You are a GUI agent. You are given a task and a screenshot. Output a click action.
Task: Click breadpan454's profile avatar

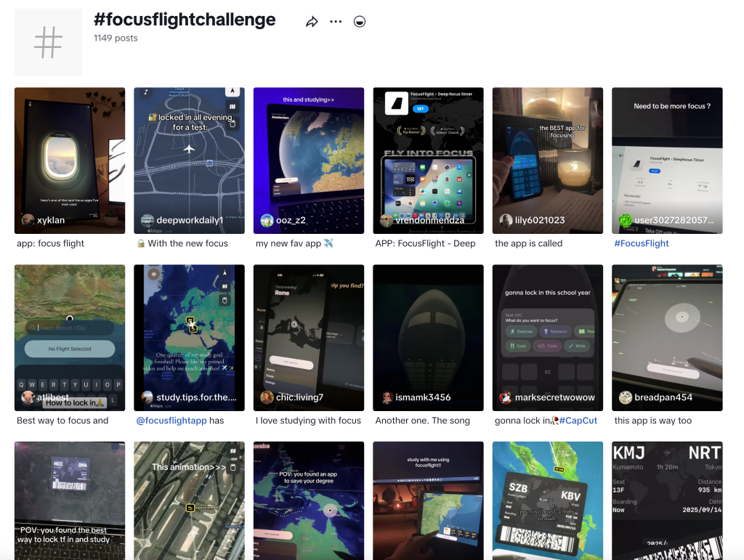pos(625,397)
